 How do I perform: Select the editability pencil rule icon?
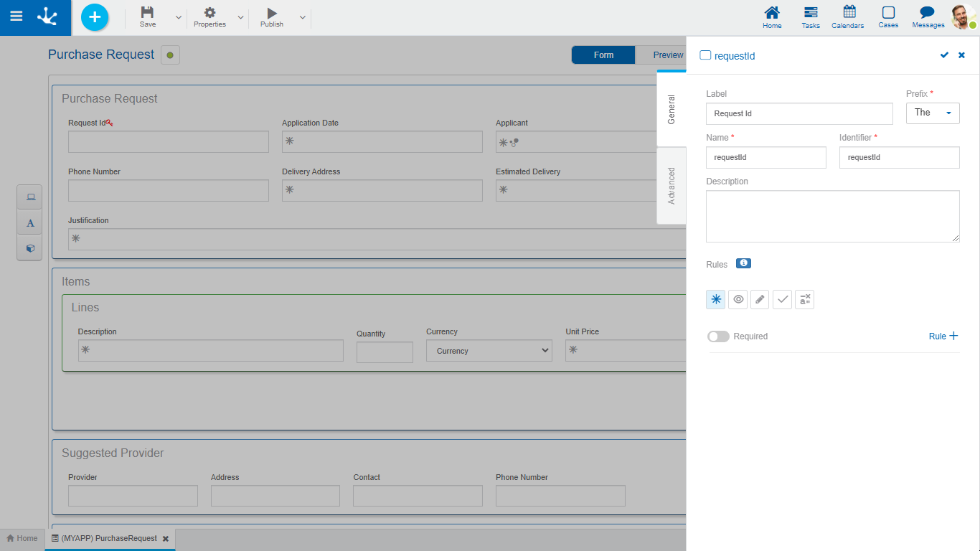pos(760,299)
